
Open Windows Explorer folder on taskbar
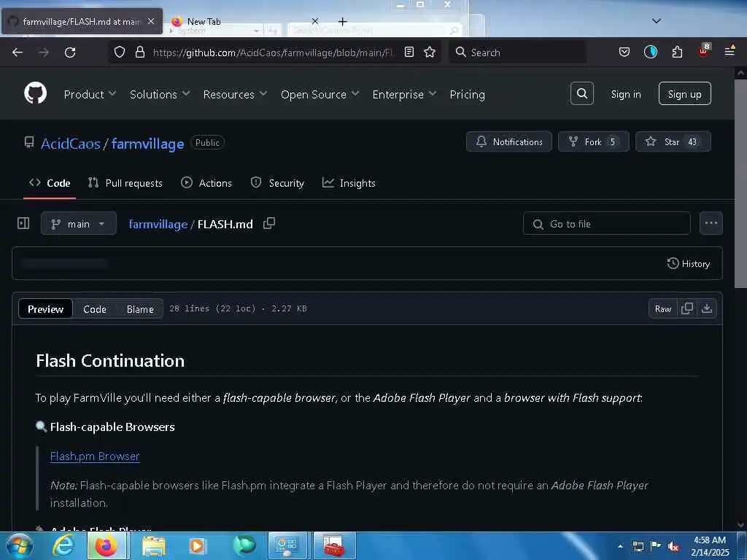click(153, 545)
